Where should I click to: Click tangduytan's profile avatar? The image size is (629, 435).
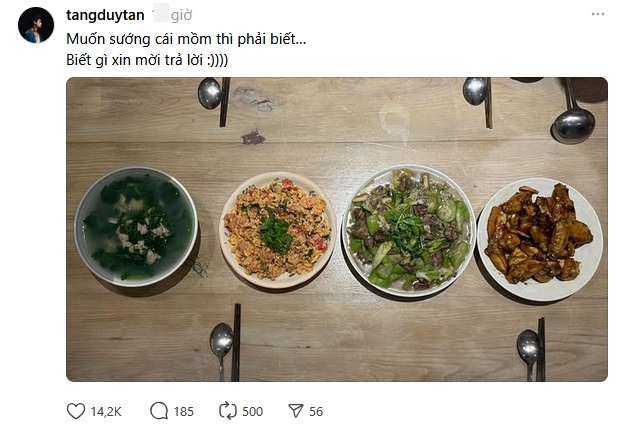point(36,25)
